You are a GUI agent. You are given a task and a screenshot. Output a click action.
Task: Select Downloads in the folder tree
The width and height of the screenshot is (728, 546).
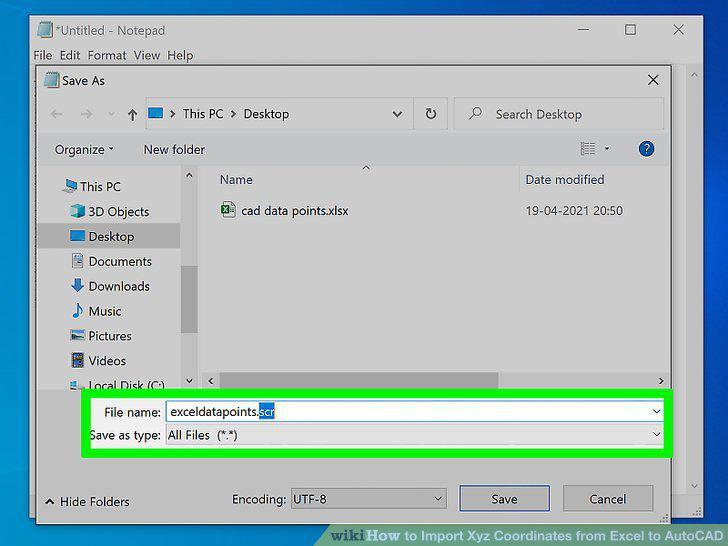[x=119, y=286]
